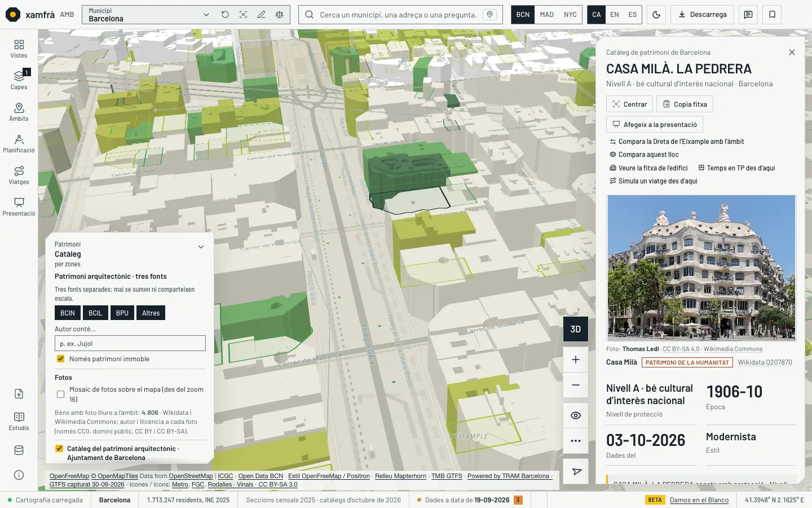812x508 pixels.
Task: Open the Estudis section in the sidebar
Action: 19,421
